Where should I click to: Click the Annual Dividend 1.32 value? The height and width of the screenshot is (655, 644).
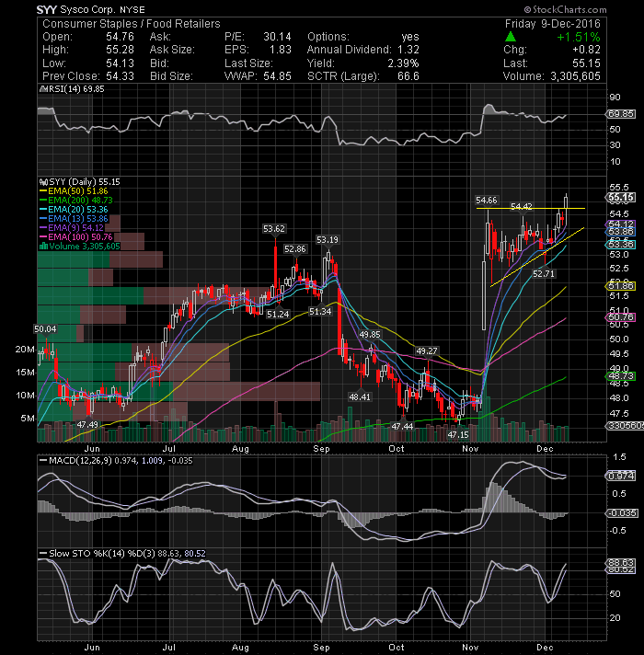pos(408,50)
